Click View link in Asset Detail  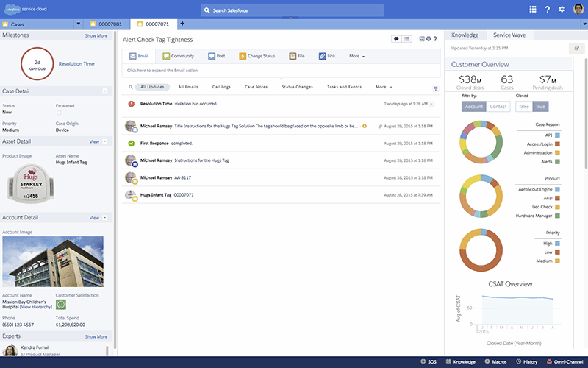pos(94,141)
